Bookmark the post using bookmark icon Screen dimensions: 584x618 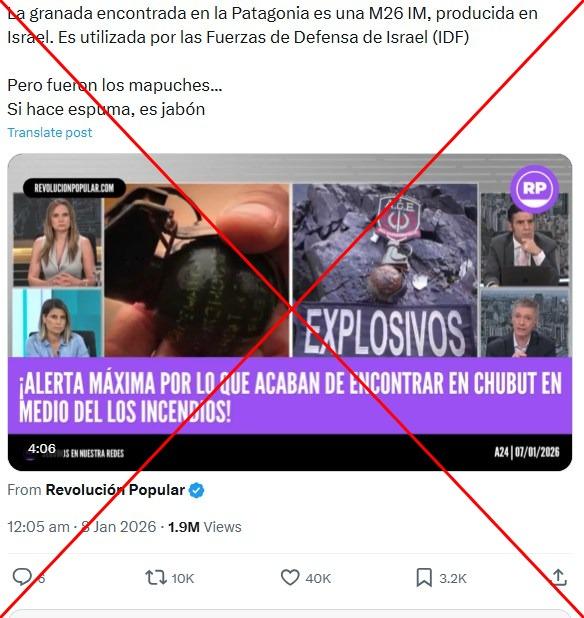tap(424, 578)
